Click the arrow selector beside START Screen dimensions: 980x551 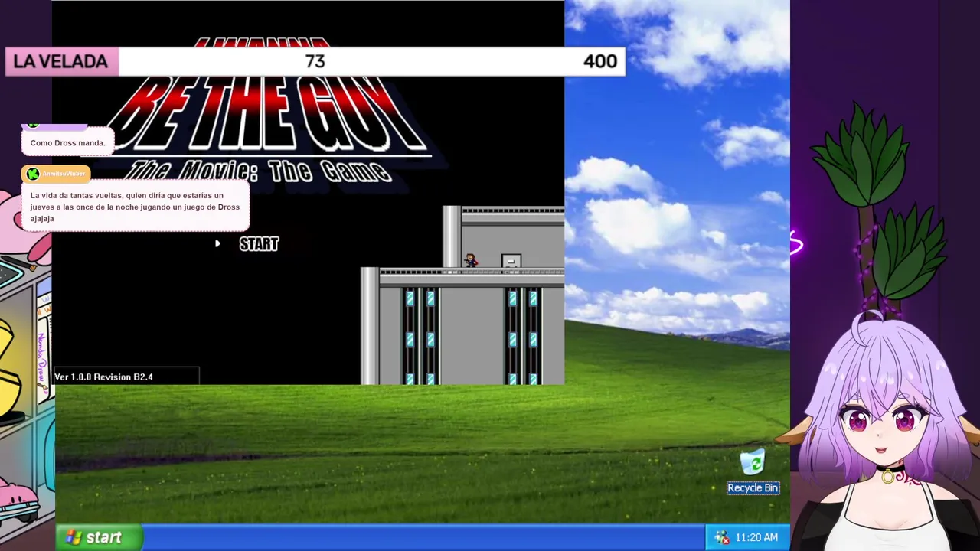click(x=217, y=244)
